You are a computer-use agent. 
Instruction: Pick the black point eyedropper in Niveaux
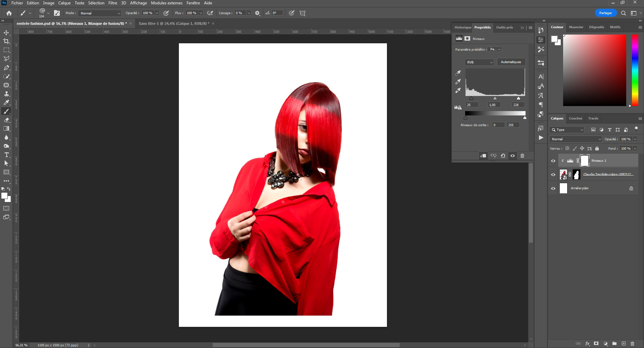pos(458,73)
